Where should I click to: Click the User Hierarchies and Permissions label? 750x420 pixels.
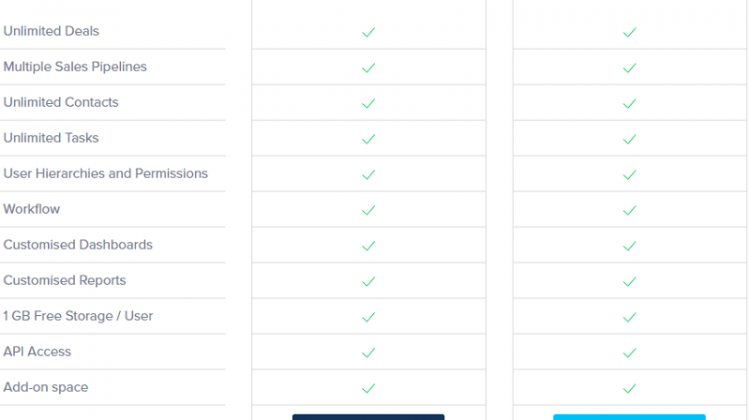click(106, 173)
